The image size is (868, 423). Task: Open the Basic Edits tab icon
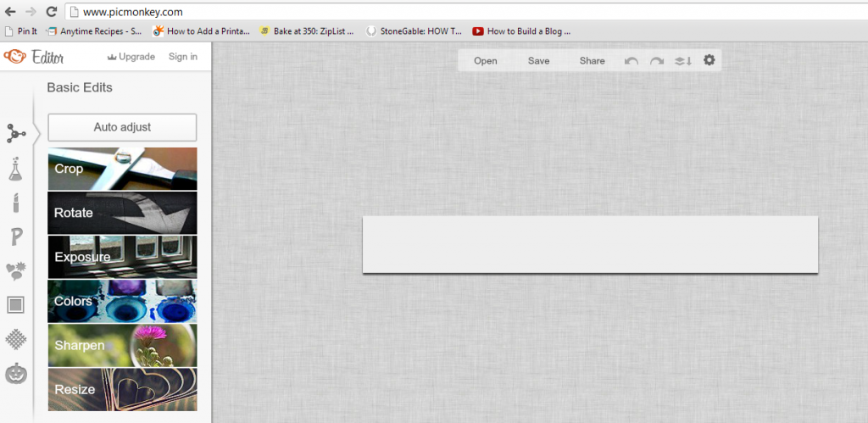(16, 133)
